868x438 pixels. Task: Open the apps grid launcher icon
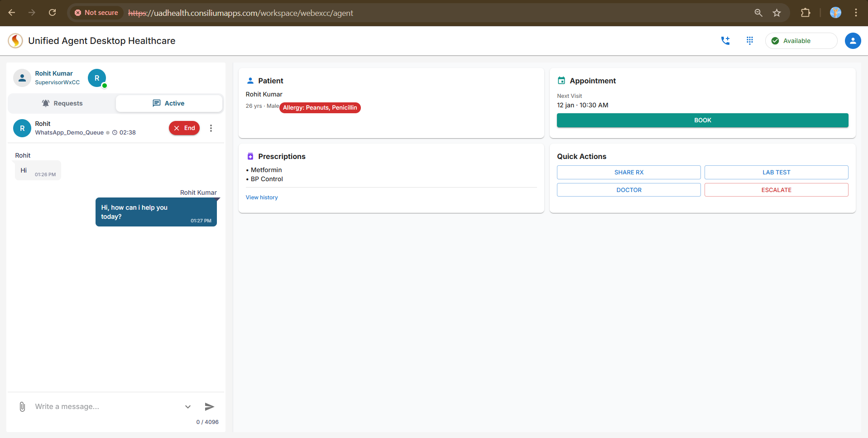[749, 41]
